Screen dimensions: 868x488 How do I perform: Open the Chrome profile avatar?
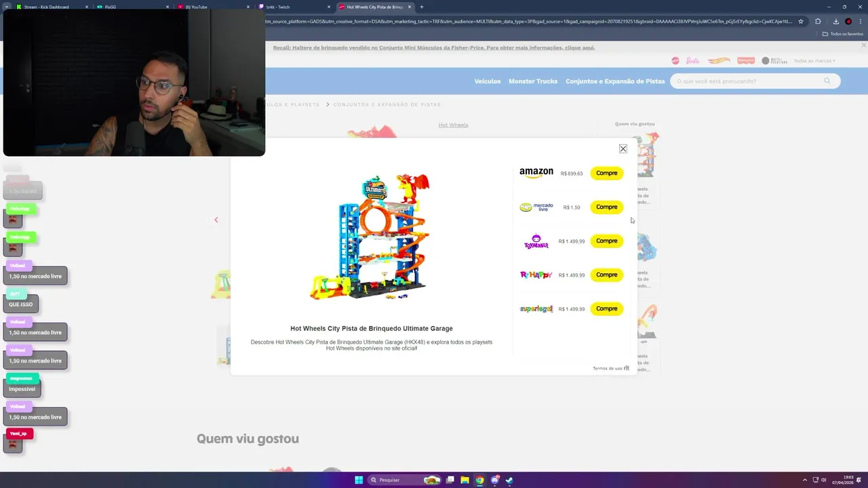(x=848, y=21)
